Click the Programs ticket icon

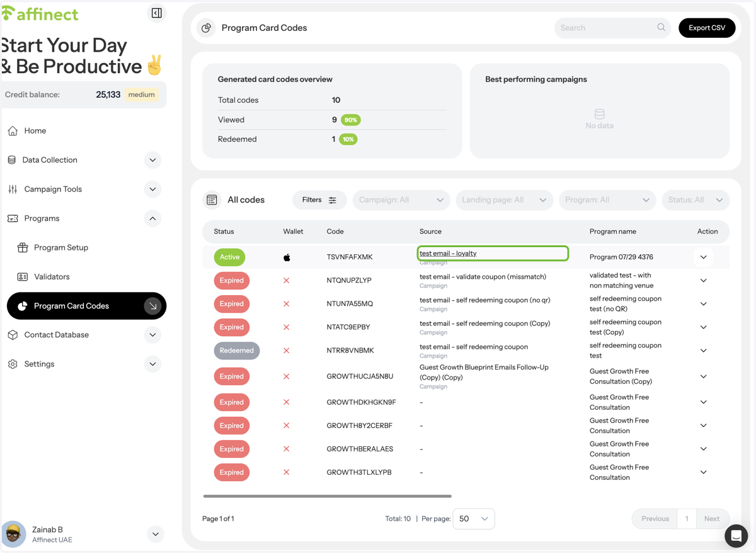pyautogui.click(x=13, y=218)
